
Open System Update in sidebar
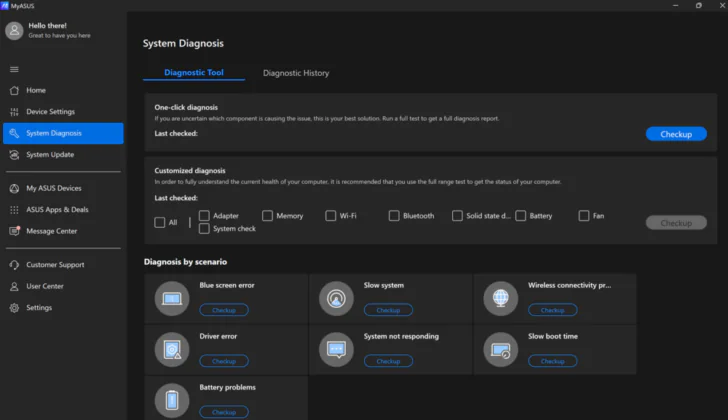pyautogui.click(x=63, y=155)
